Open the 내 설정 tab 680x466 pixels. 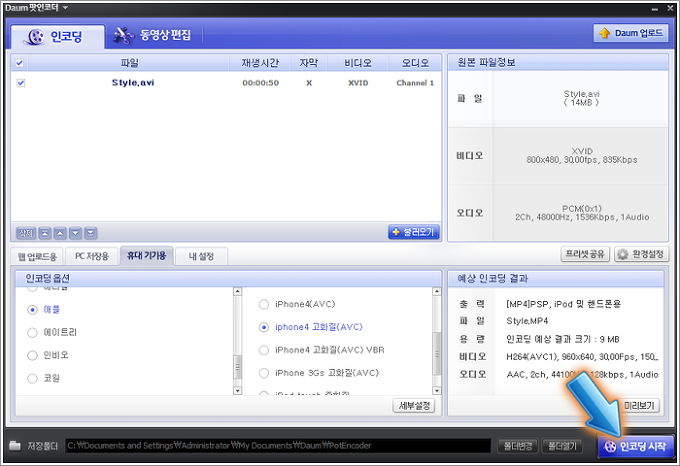pyautogui.click(x=201, y=257)
